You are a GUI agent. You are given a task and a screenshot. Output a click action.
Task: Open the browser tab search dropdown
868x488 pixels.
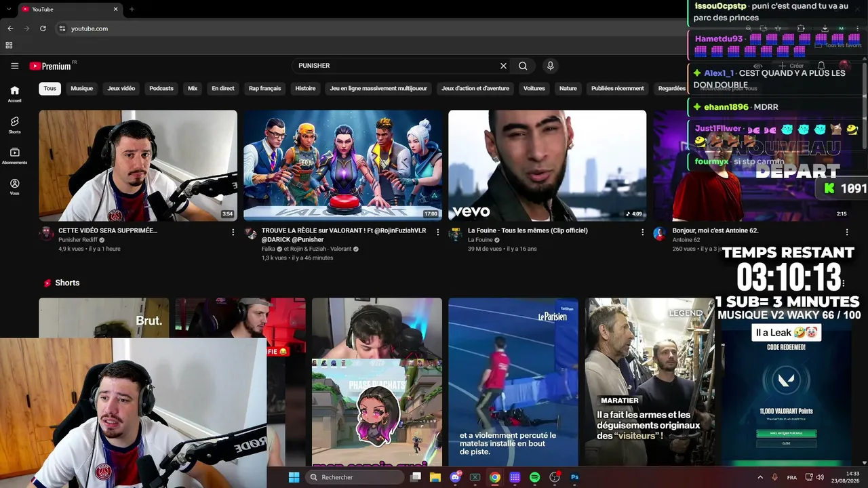[x=8, y=9]
